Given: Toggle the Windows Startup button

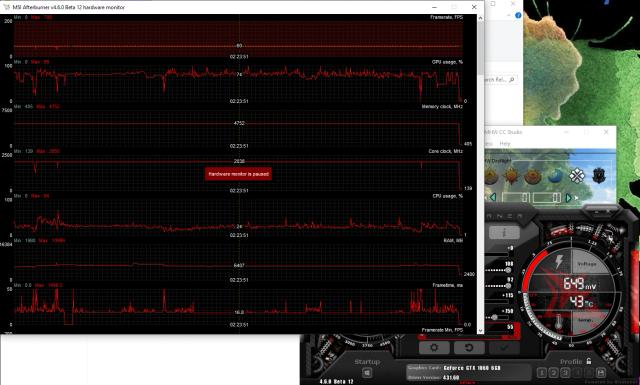Looking at the screenshot, I should click(367, 373).
